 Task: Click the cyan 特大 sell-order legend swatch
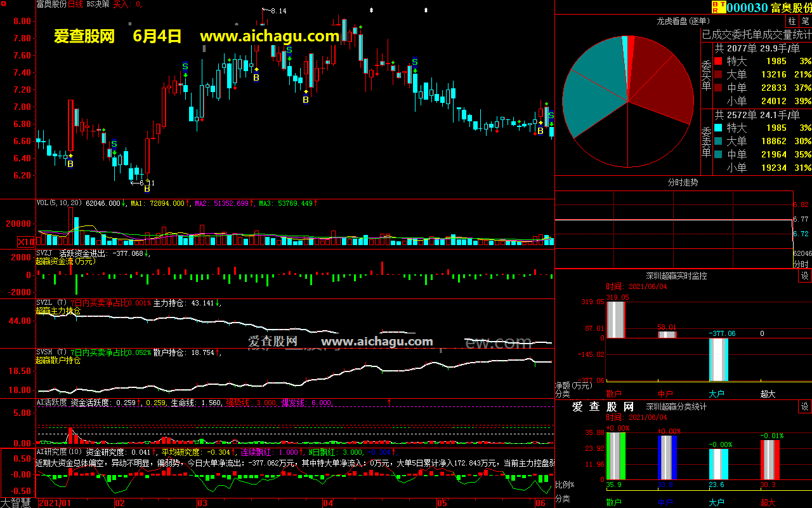(718, 128)
